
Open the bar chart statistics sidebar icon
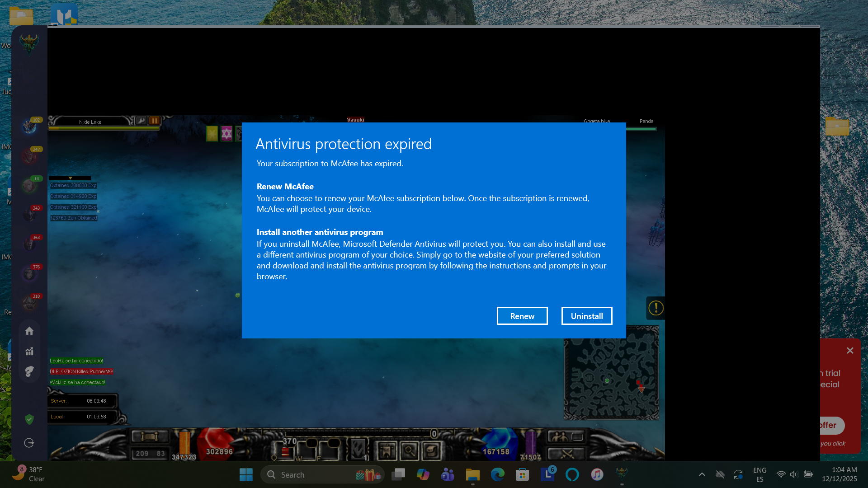29,351
